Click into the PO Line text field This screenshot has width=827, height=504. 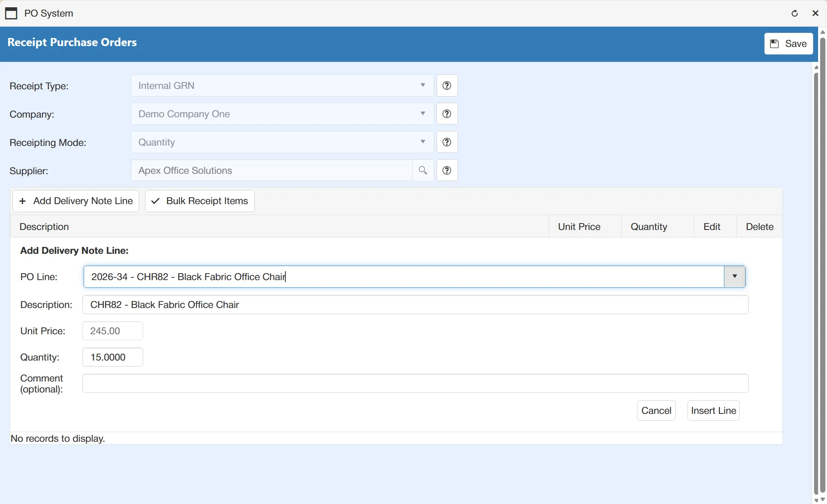(x=403, y=277)
